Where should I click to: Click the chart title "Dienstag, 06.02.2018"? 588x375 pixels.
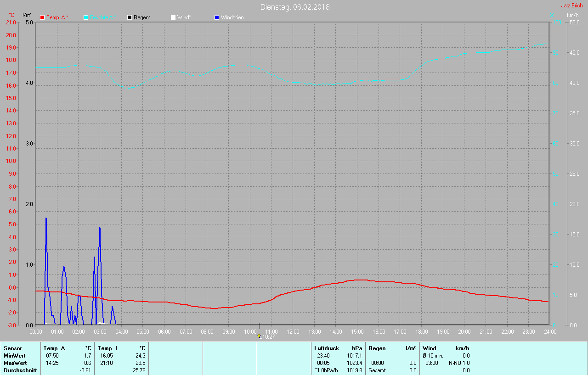(295, 7)
